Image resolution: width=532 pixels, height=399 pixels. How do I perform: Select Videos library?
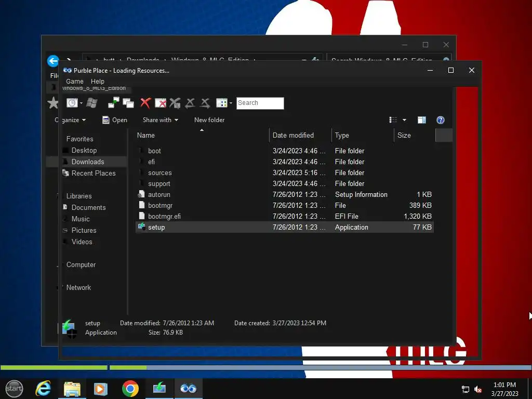pyautogui.click(x=82, y=242)
